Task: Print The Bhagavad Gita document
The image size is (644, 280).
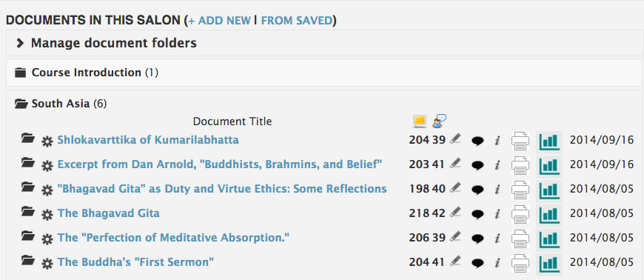Action: click(520, 215)
